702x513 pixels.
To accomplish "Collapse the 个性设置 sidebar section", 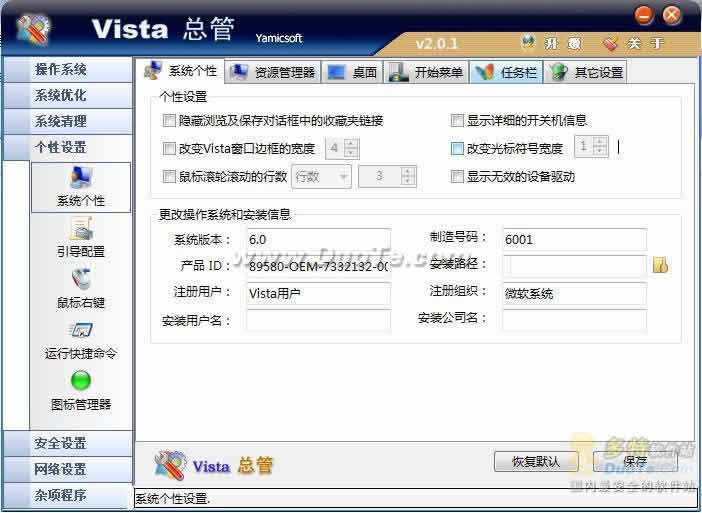I will click(68, 147).
